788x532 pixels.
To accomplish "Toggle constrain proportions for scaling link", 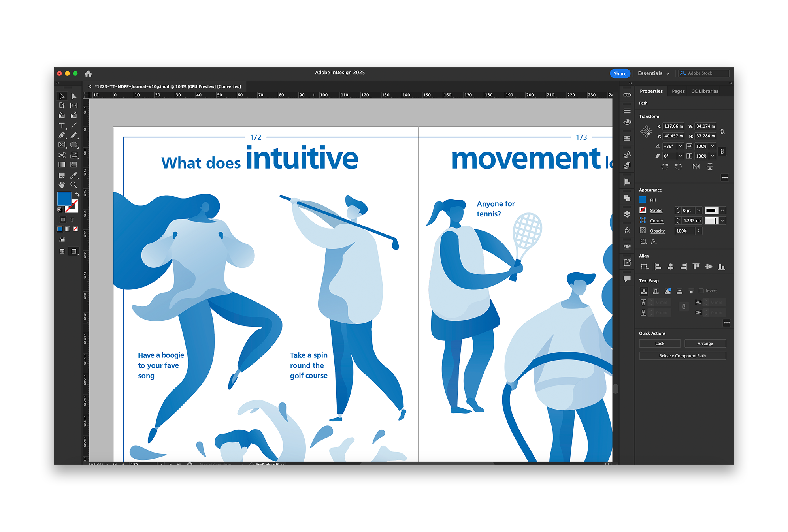I will coord(722,151).
